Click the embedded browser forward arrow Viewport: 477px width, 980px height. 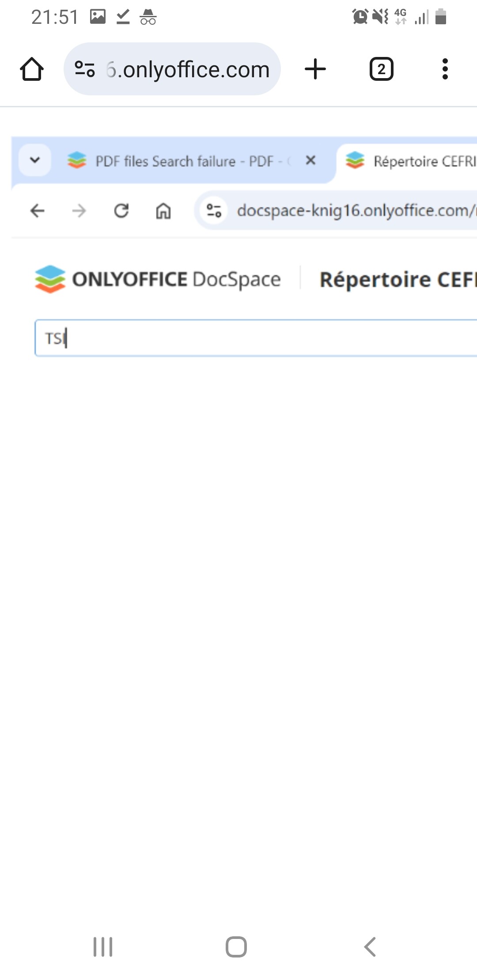(79, 211)
